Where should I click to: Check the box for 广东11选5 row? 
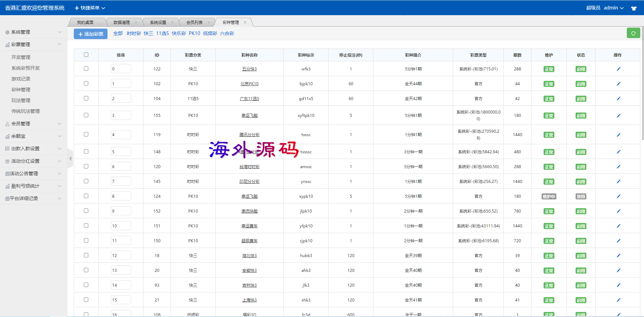click(86, 98)
